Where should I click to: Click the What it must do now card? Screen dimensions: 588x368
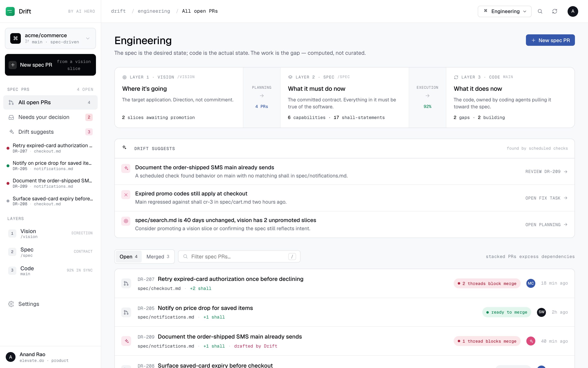pos(345,98)
